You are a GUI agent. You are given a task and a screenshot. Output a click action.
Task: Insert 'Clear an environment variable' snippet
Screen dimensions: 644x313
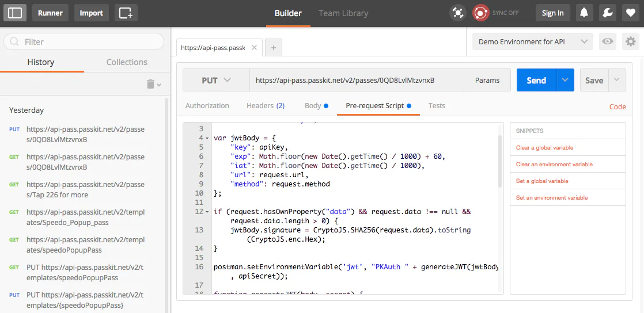(x=554, y=164)
